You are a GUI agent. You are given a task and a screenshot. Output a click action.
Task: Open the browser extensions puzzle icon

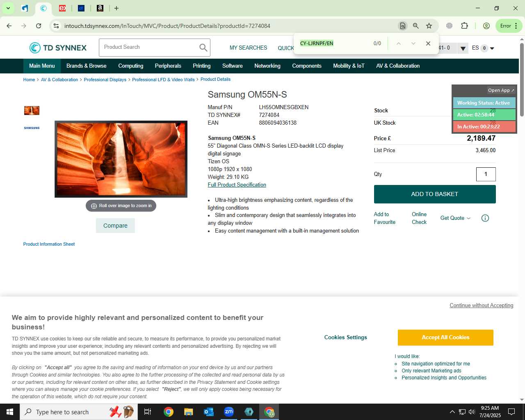464,26
